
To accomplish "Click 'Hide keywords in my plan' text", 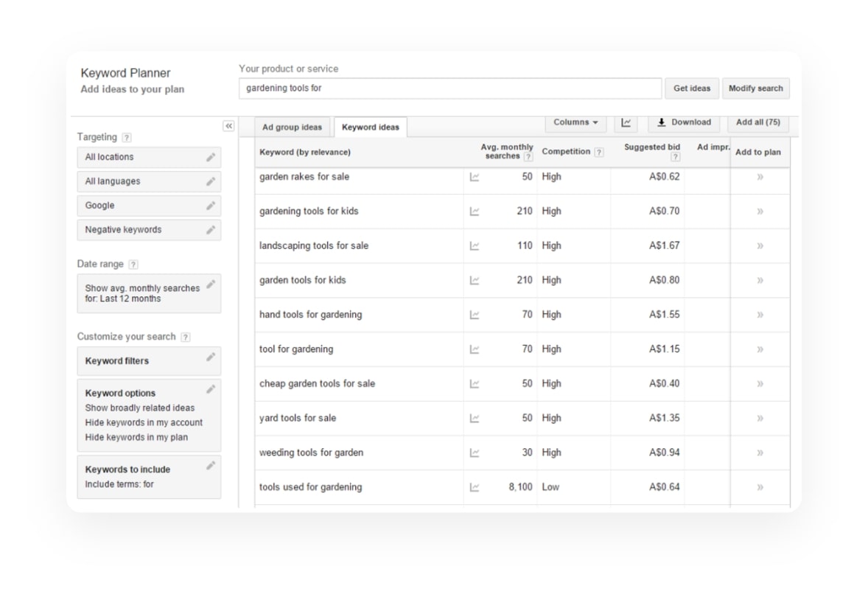I will pos(136,437).
